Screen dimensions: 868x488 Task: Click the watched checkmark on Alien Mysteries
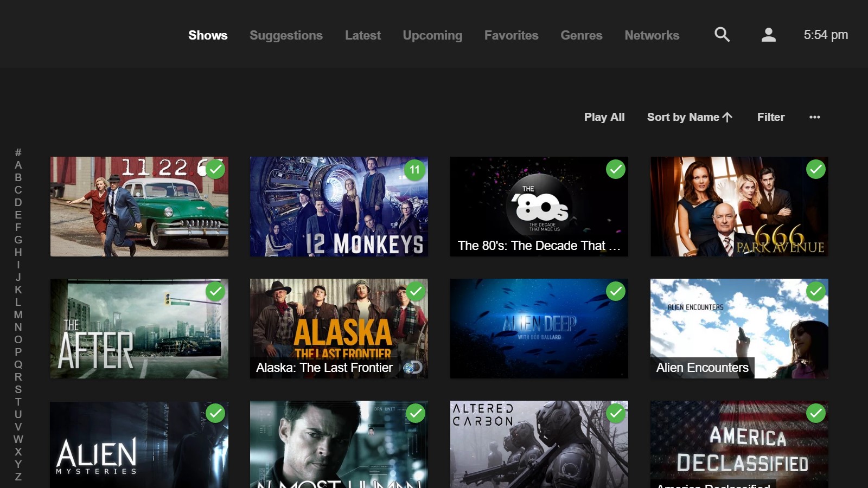point(215,413)
